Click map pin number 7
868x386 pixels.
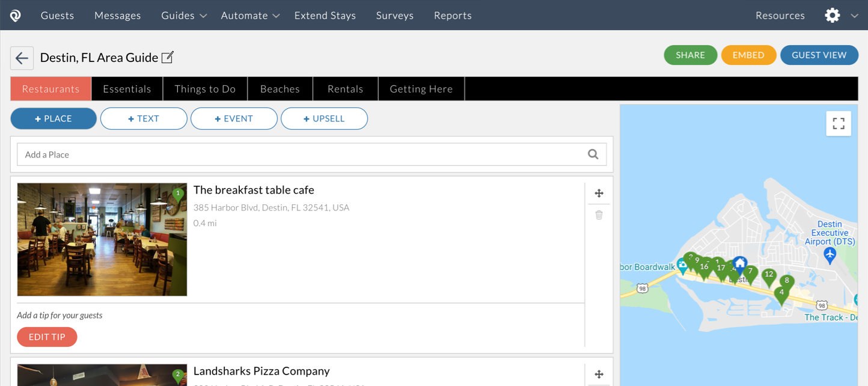pos(750,274)
